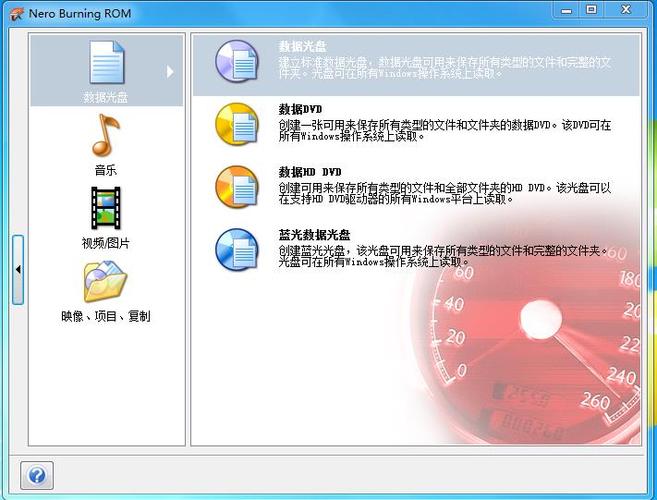Select the 音乐 label in the sidebar
Screen dimensions: 657x500
pos(106,170)
